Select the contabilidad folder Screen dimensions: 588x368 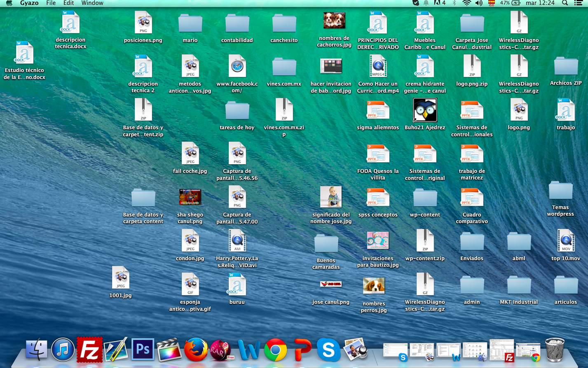237,27
